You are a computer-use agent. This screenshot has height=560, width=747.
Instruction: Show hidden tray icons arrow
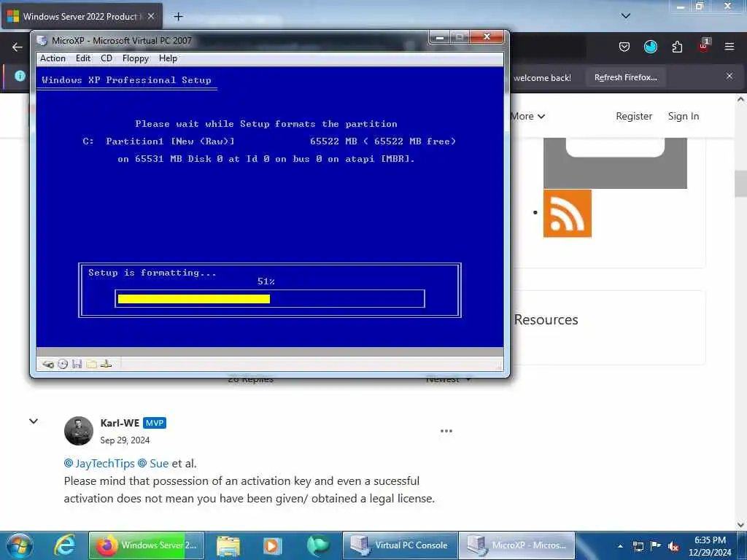[x=620, y=546]
